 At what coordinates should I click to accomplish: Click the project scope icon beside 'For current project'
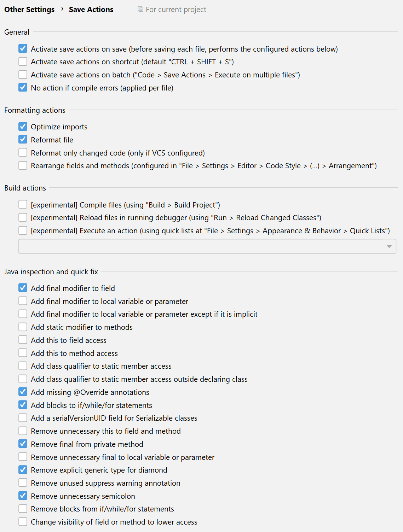pos(140,9)
